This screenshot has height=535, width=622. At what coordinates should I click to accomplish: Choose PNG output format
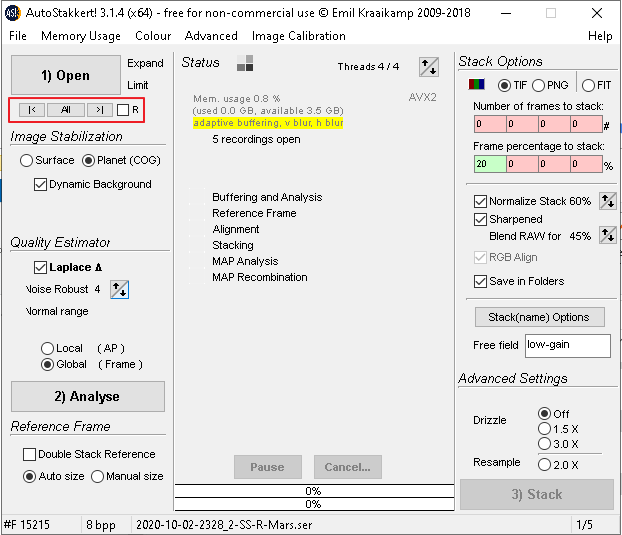click(x=539, y=86)
